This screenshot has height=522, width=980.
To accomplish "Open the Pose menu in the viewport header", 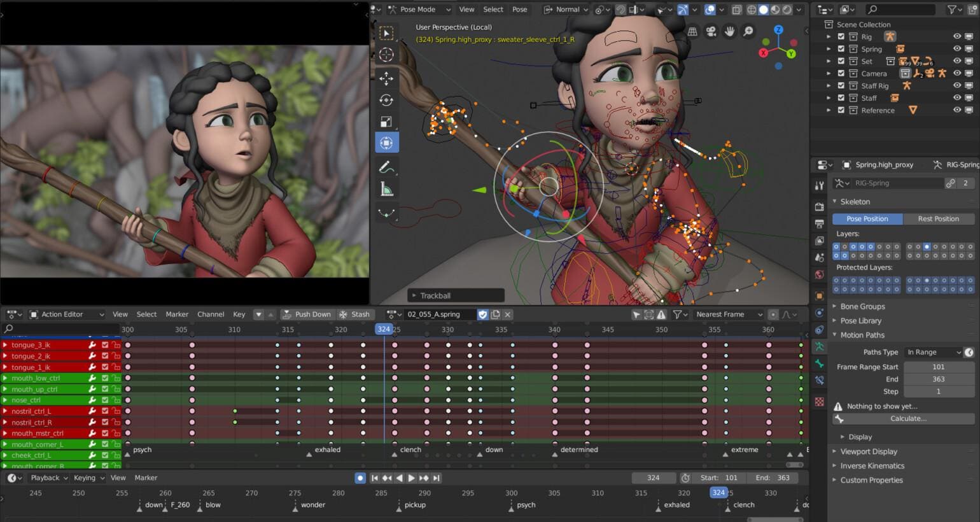I will point(520,10).
